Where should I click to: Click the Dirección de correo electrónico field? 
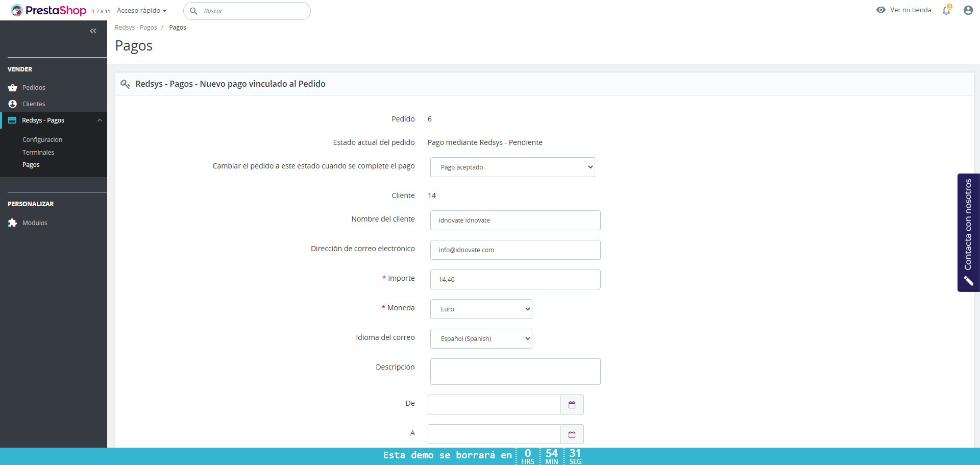[x=515, y=250]
